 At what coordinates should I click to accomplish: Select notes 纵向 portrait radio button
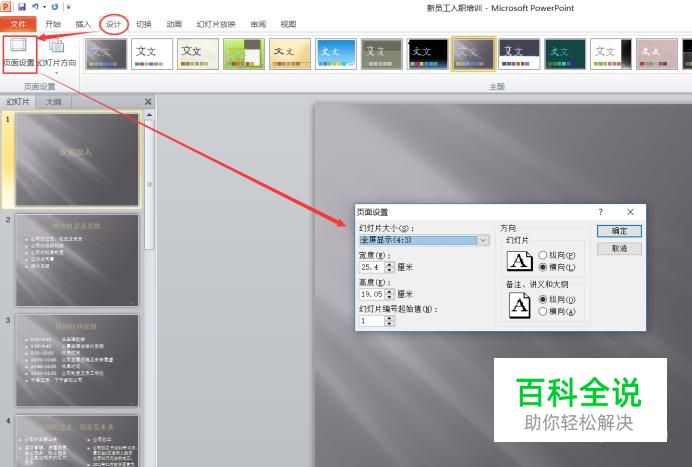tap(543, 299)
